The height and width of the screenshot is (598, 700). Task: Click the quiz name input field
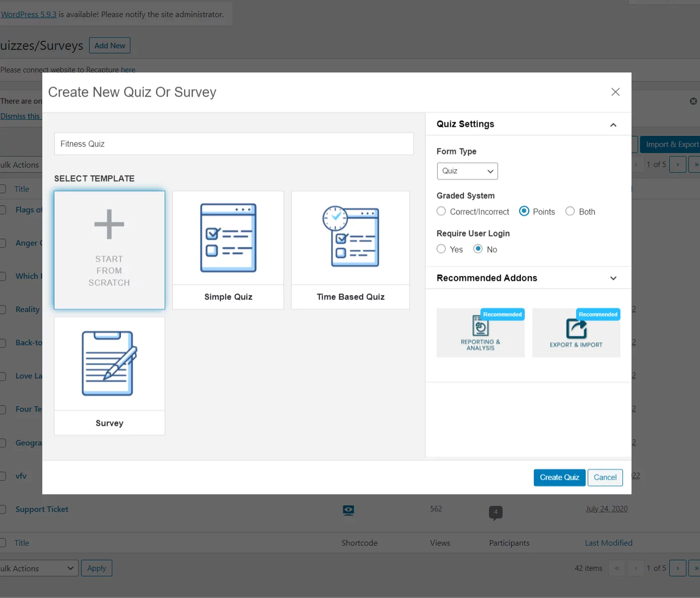pos(234,144)
